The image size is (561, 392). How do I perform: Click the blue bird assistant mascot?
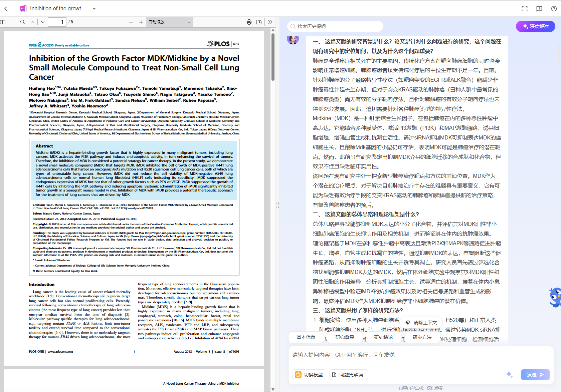coord(555,297)
